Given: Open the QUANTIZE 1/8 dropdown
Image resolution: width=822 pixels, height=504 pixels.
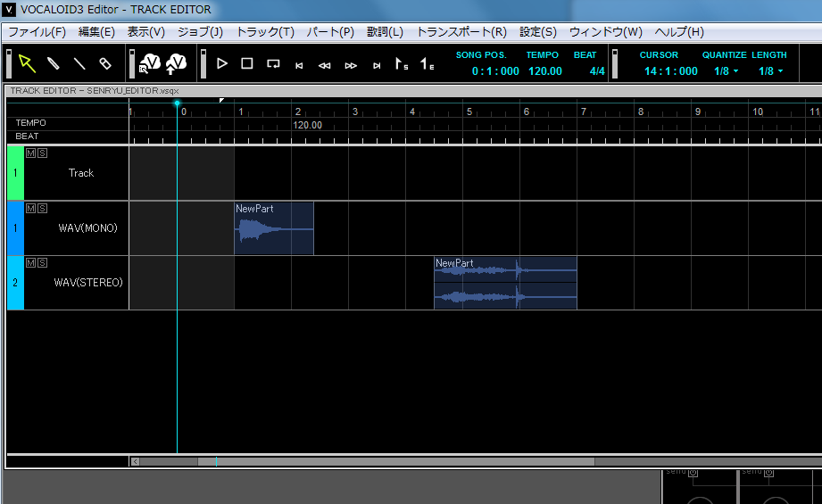Looking at the screenshot, I should tap(727, 71).
